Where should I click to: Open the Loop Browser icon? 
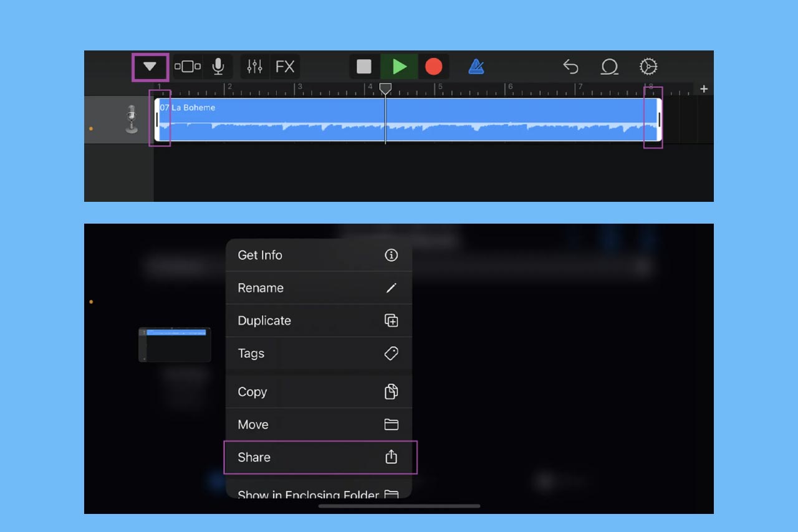609,67
